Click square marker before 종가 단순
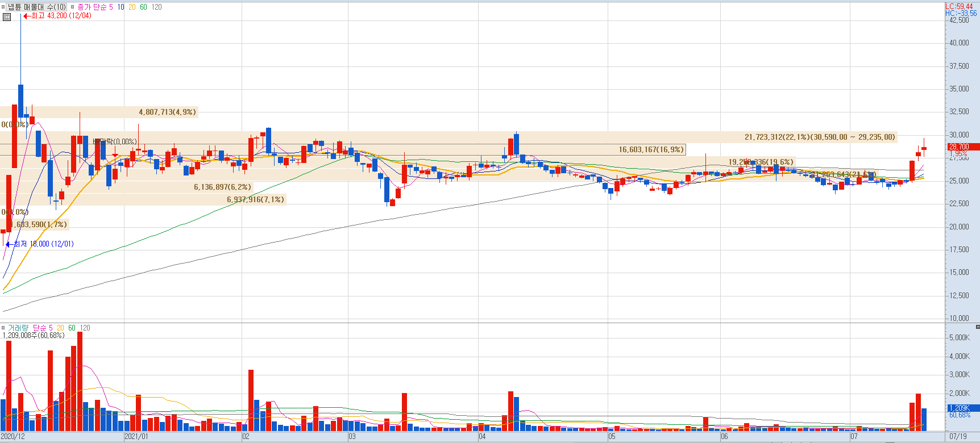The image size is (980, 443). (72, 7)
